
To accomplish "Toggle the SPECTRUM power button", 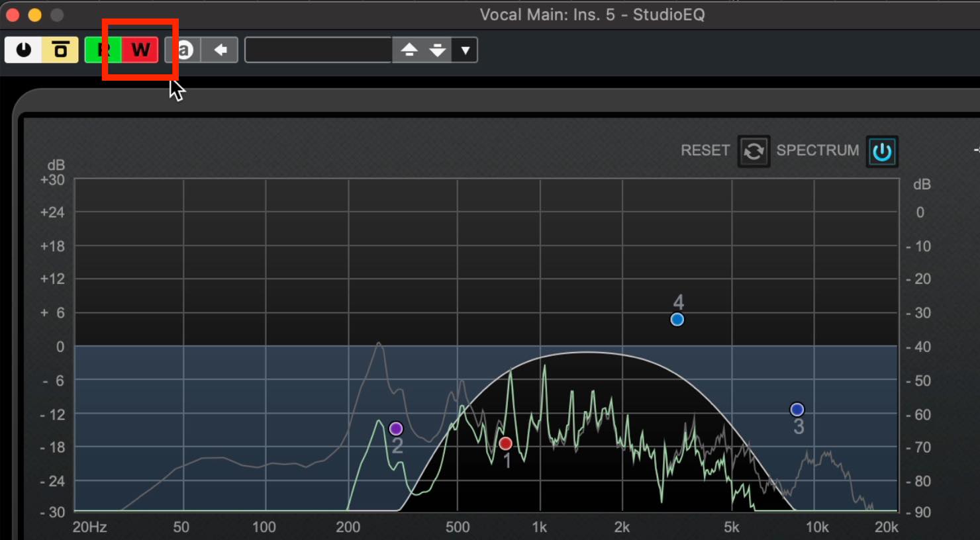I will [x=882, y=152].
